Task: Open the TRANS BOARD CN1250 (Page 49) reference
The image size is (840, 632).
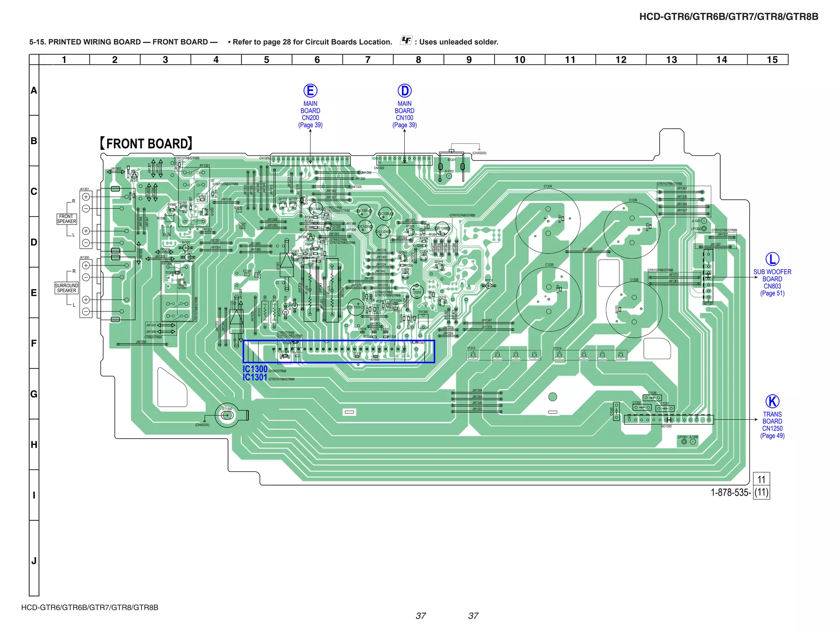Action: (x=772, y=425)
